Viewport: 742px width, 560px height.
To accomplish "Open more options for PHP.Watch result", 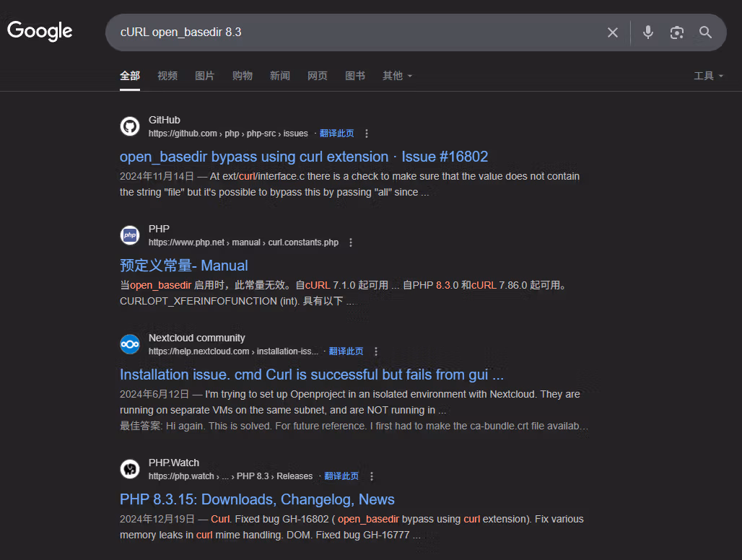I will tap(372, 476).
